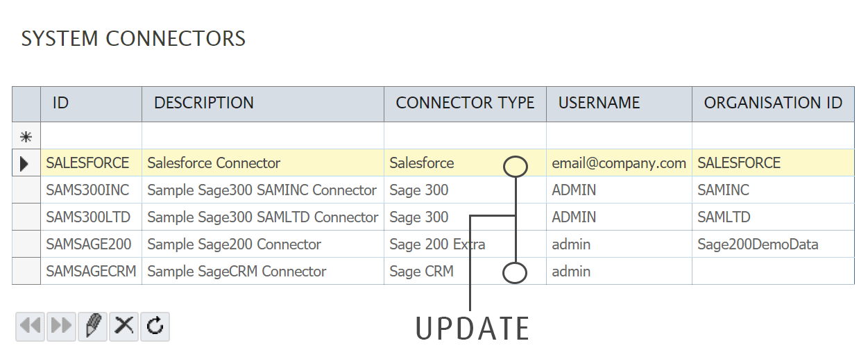The width and height of the screenshot is (868, 357).
Task: Click the pencil edit record icon
Action: 93,326
